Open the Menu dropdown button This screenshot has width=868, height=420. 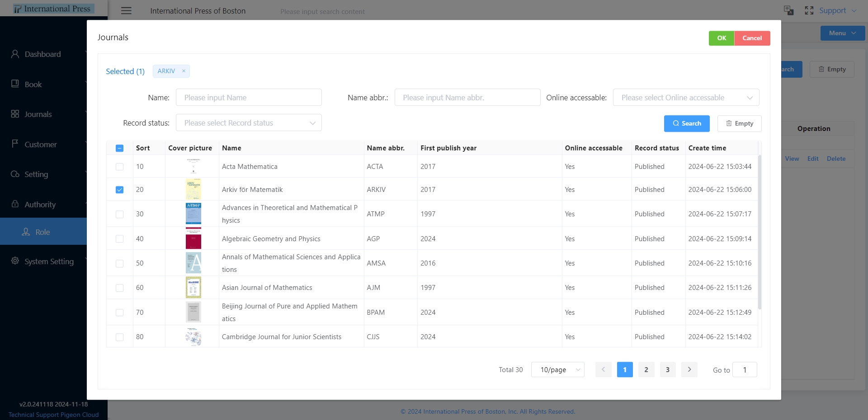[x=843, y=33]
